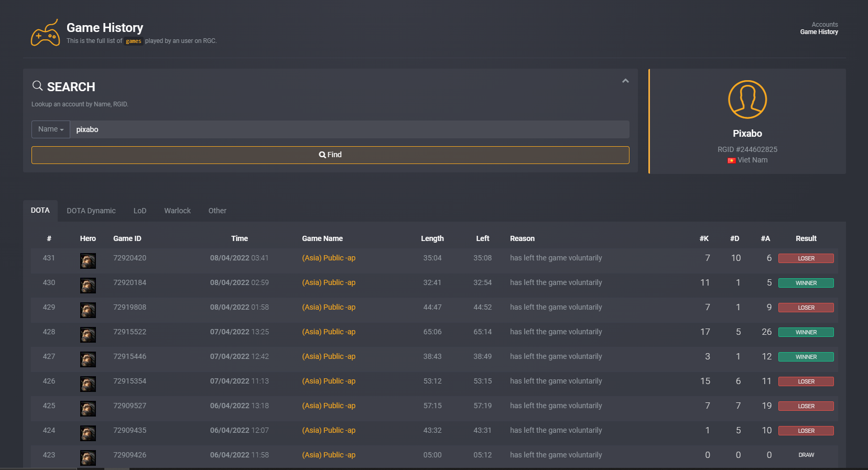Switch to the Other tab
The image size is (868, 470).
(218, 211)
